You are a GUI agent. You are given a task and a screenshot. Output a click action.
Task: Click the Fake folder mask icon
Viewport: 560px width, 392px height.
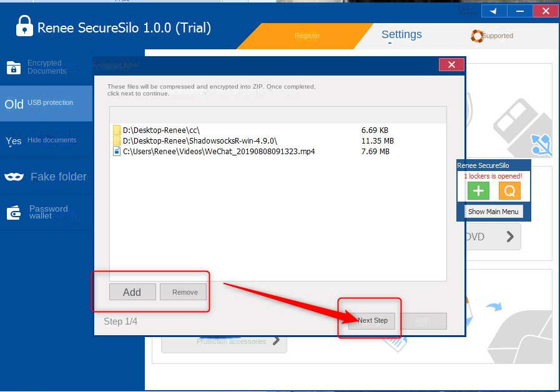[x=14, y=177]
